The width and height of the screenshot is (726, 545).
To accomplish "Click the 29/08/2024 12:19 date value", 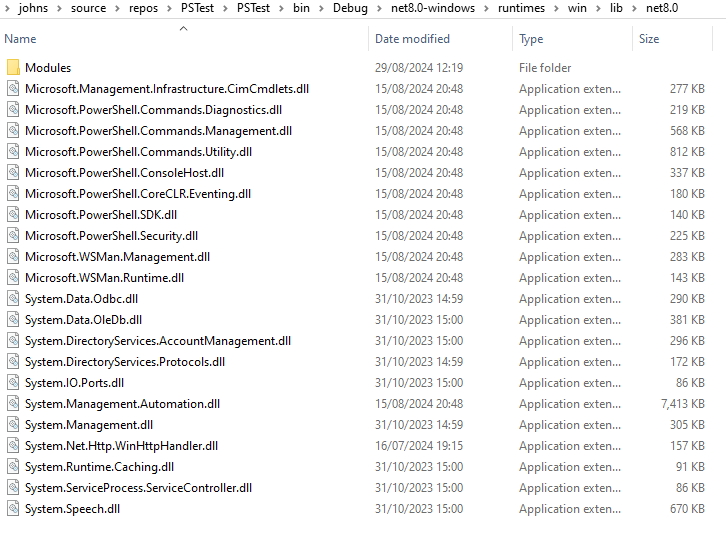I will pos(419,68).
